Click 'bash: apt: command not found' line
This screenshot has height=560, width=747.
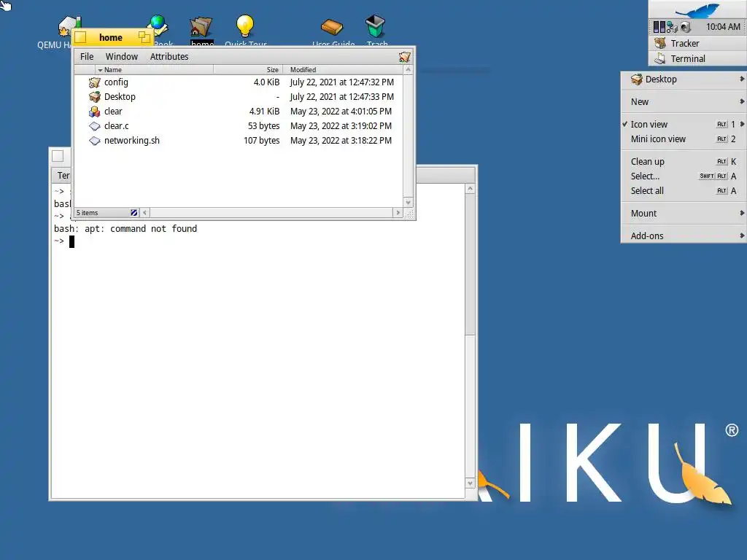[x=125, y=228]
